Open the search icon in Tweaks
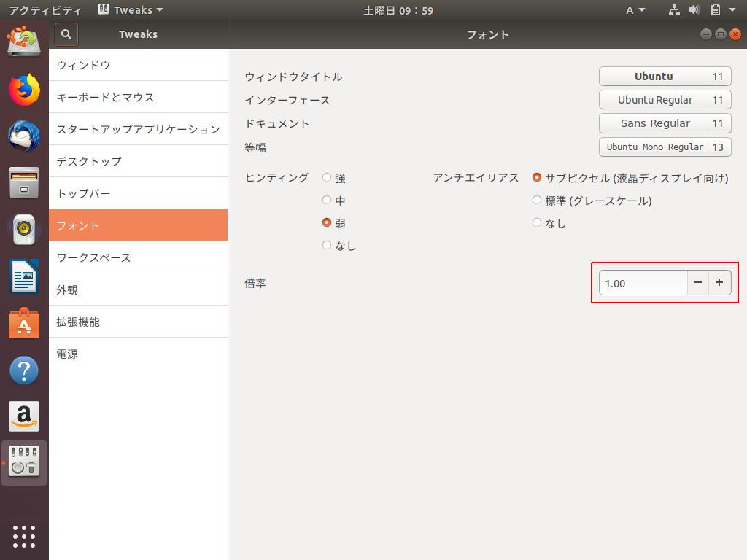The image size is (747, 560). point(66,34)
